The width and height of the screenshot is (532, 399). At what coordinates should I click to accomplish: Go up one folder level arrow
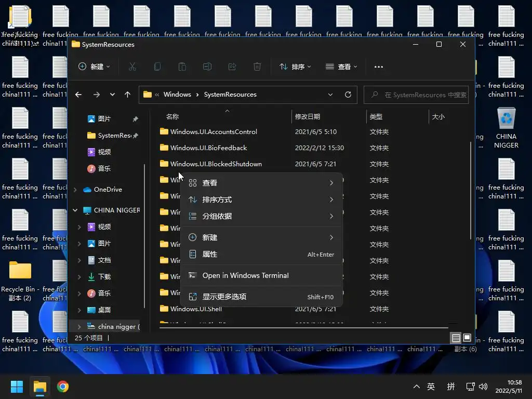pyautogui.click(x=128, y=95)
